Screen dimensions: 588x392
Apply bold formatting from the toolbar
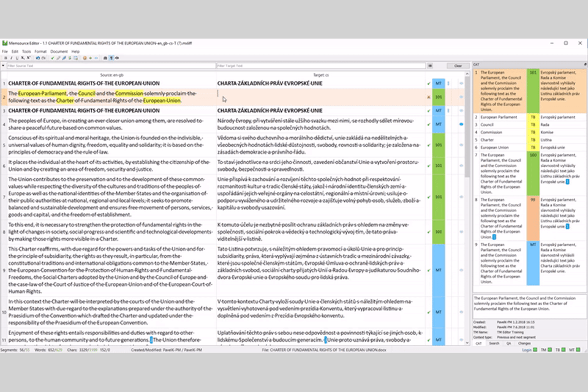click(6, 58)
